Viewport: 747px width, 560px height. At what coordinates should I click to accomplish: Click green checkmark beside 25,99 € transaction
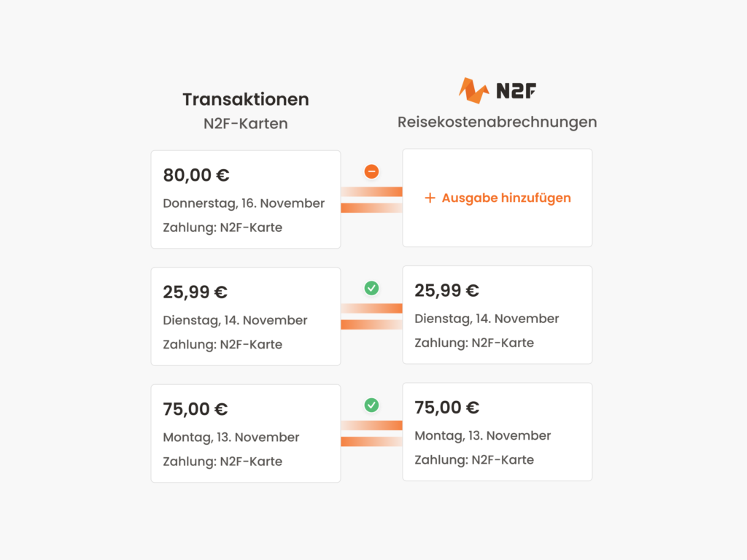[371, 288]
